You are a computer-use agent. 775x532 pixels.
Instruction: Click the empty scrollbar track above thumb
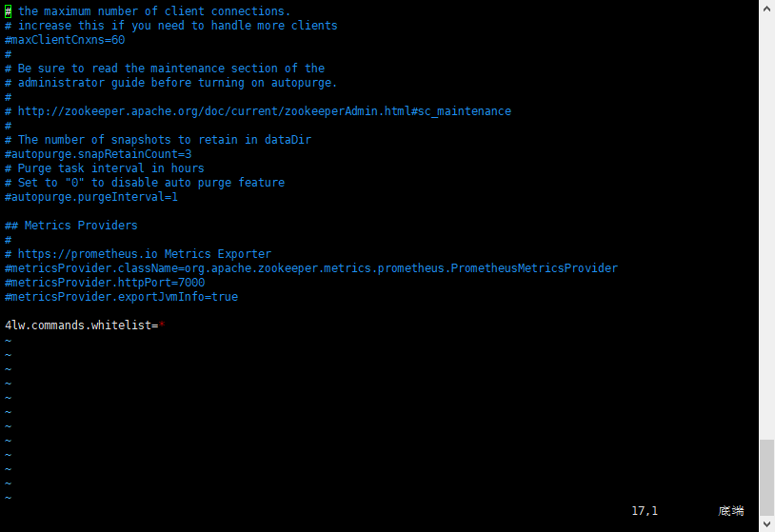pos(767,227)
